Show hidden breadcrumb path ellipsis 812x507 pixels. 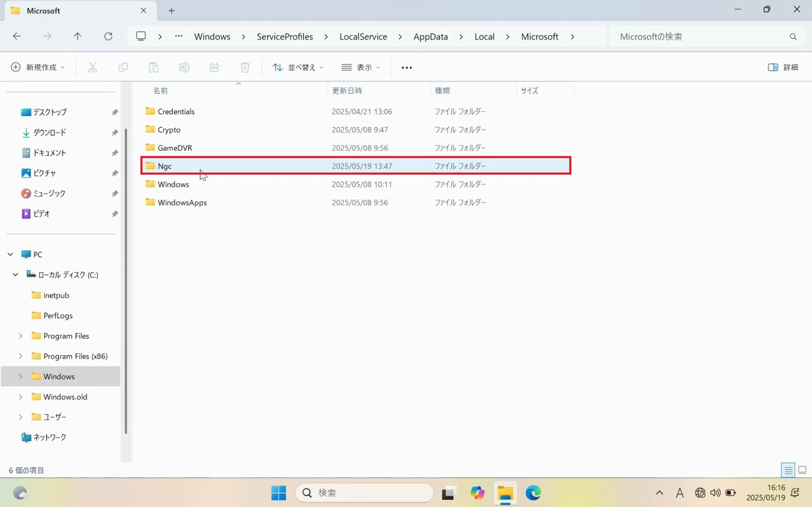tap(179, 36)
